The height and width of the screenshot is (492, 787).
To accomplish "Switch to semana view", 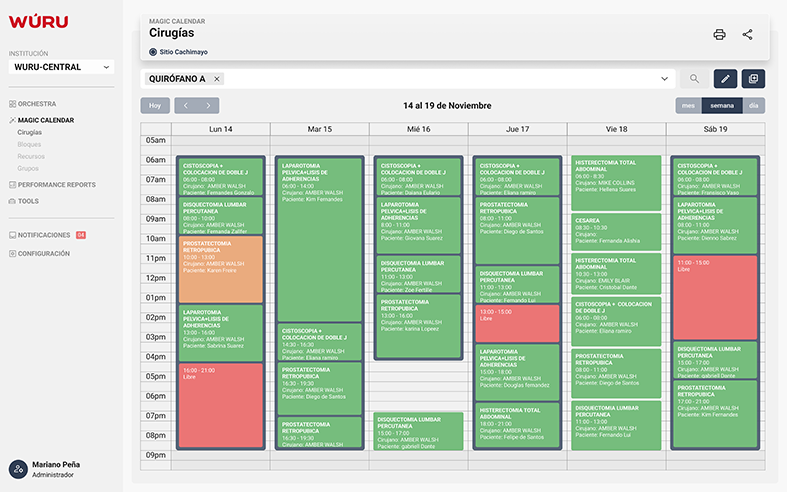I will point(722,105).
